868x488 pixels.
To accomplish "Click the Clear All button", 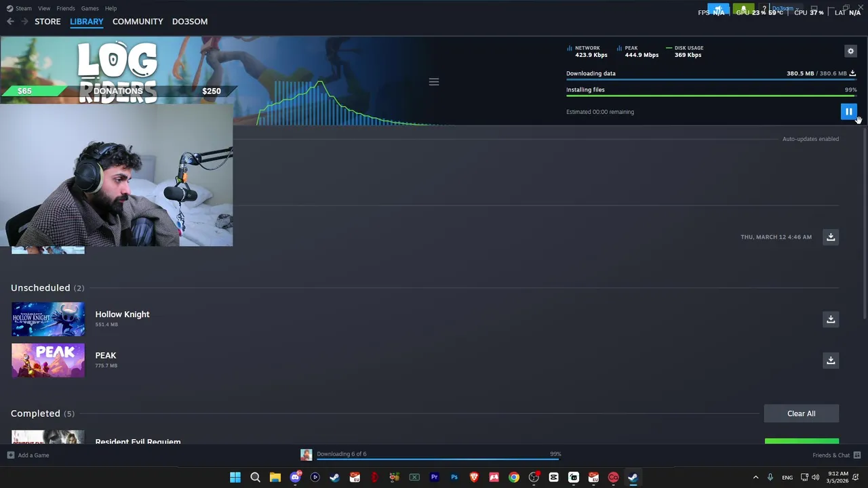I will (802, 413).
